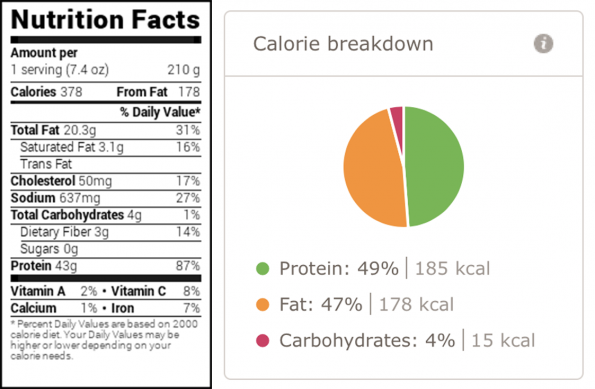The image size is (595, 389).
Task: Click the Fat: 47% legend label
Action: 321,304
